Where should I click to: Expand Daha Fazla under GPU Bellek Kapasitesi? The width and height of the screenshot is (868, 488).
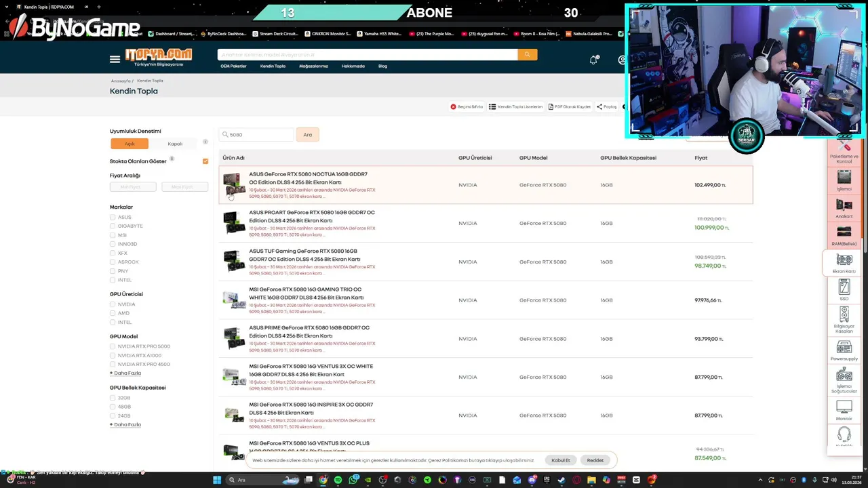tap(125, 424)
